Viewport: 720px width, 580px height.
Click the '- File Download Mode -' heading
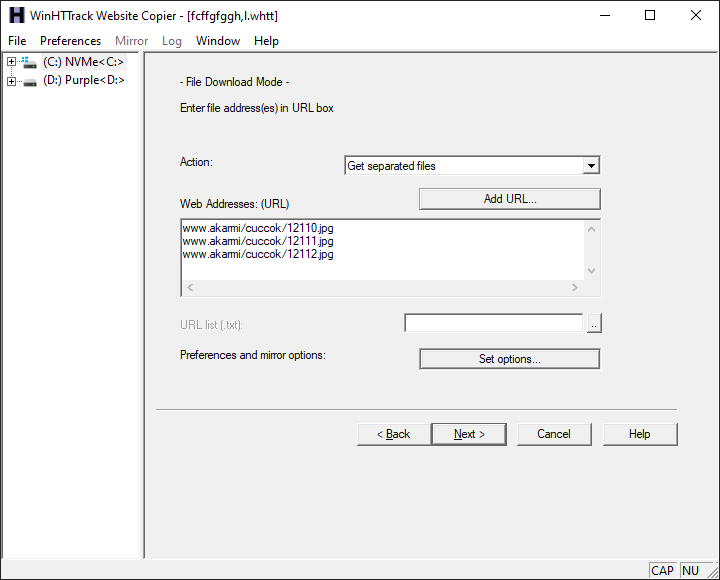pyautogui.click(x=235, y=82)
